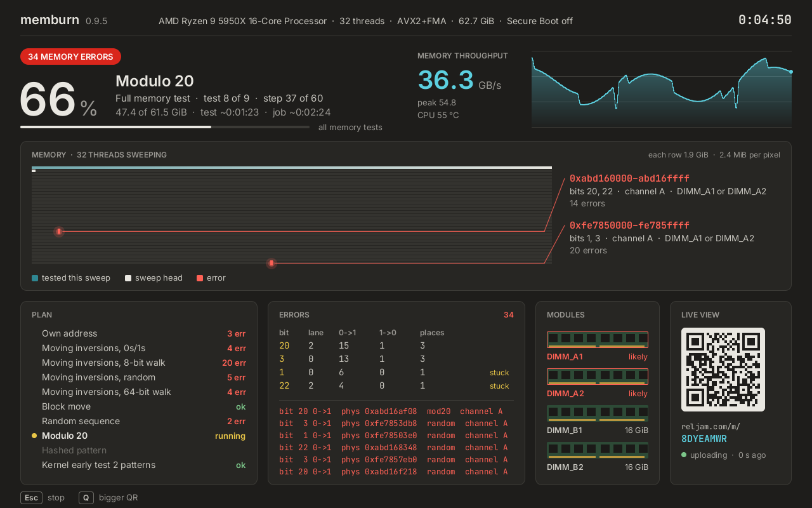Select the "Random sequence" plan row

[138, 421]
